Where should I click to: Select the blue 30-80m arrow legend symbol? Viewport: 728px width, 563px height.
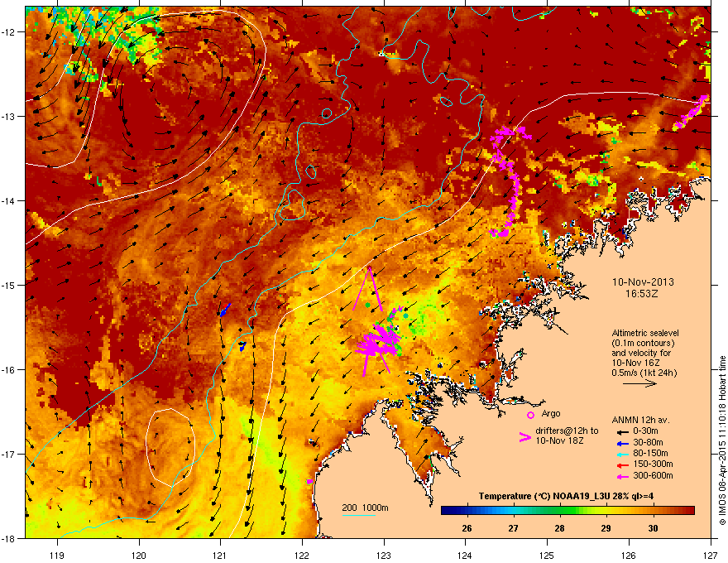tap(623, 443)
